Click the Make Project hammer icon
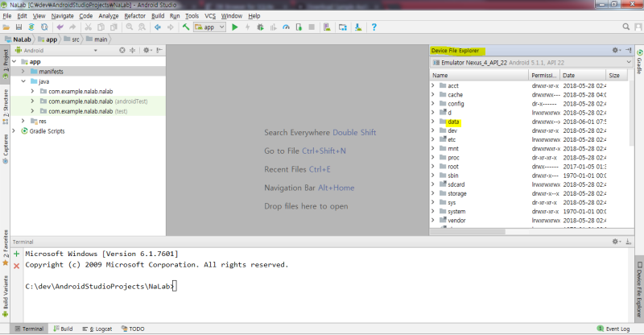The width and height of the screenshot is (644, 335). tap(186, 27)
